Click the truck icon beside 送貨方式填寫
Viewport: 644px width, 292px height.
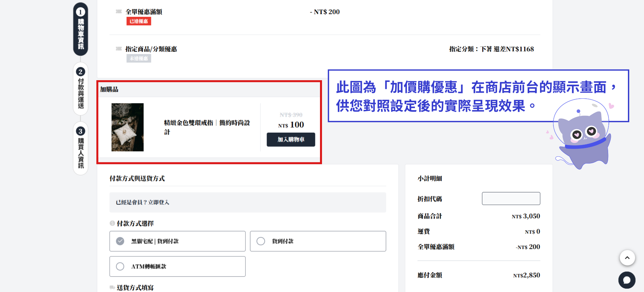[112, 287]
